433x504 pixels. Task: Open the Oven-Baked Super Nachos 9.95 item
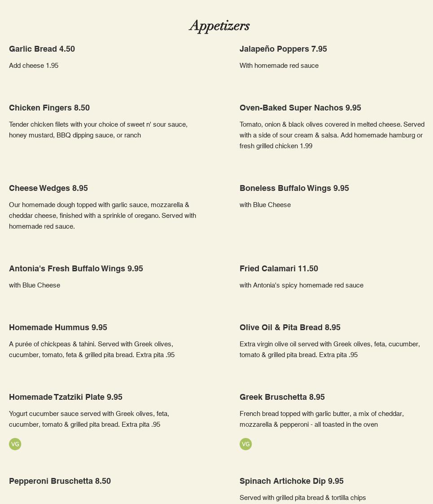point(300,108)
